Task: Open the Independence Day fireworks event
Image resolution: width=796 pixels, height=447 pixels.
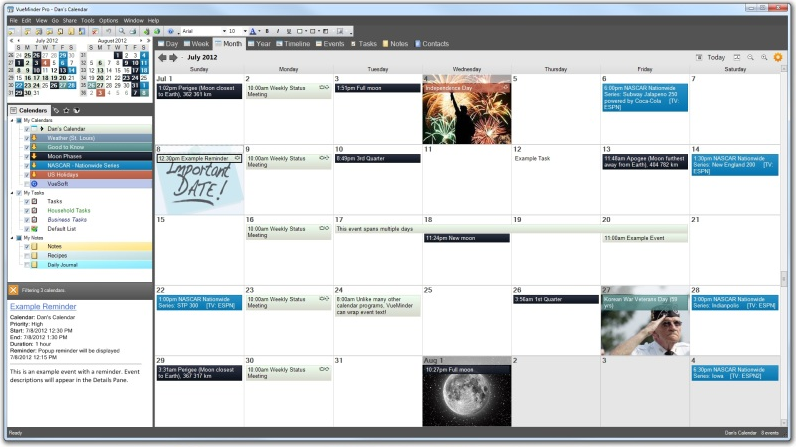Action: 466,115
